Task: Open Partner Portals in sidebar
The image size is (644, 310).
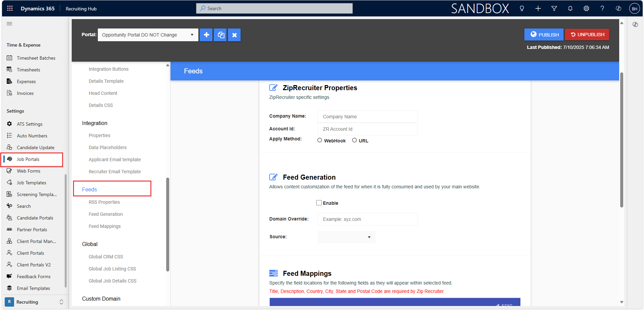Action: 32,230
